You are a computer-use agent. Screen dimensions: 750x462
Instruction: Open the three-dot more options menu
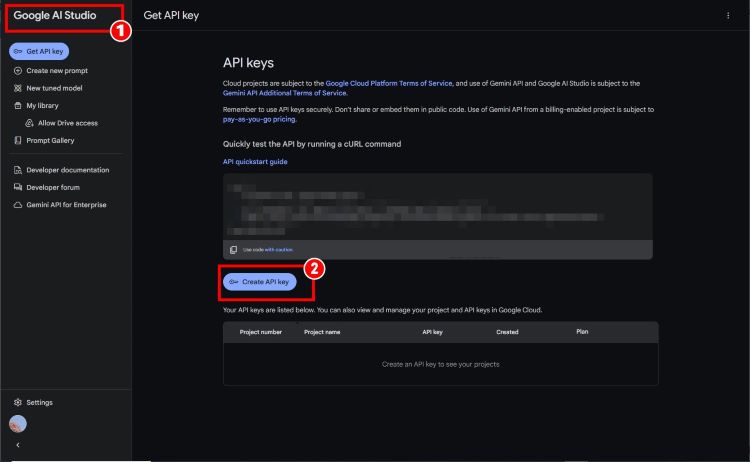pos(728,15)
